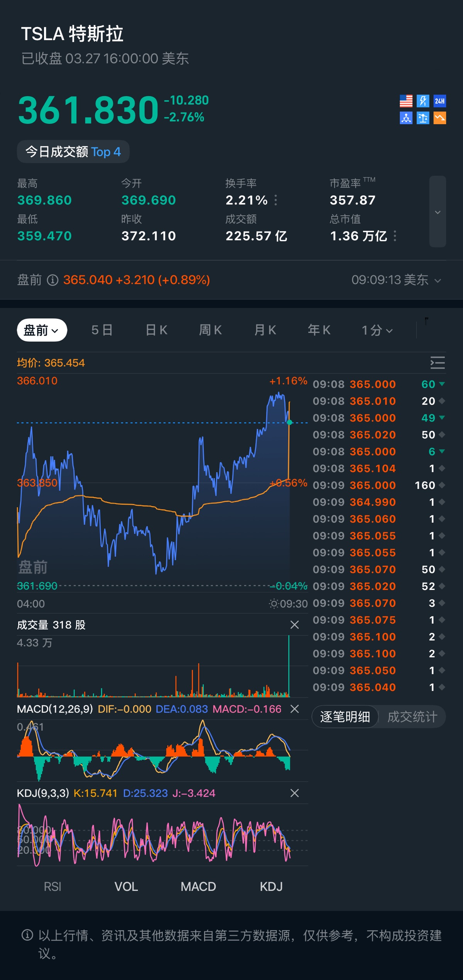Viewport: 463px width, 980px height.
Task: Tap the blue network structure icon
Action: [x=406, y=118]
